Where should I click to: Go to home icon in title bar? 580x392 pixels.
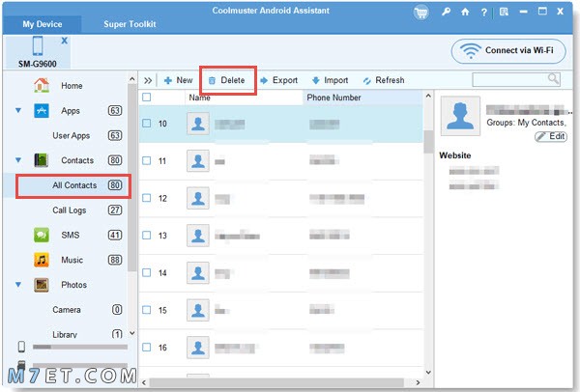point(465,13)
